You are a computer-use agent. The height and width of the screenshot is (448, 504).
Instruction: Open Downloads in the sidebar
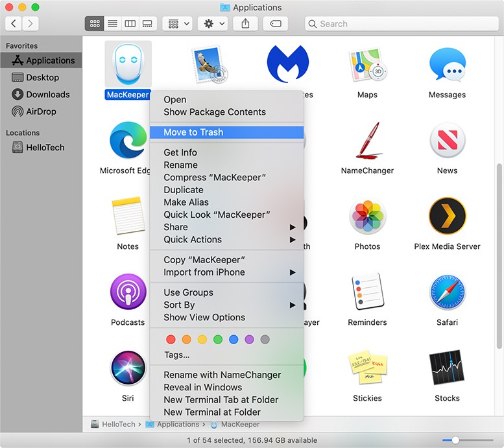47,94
